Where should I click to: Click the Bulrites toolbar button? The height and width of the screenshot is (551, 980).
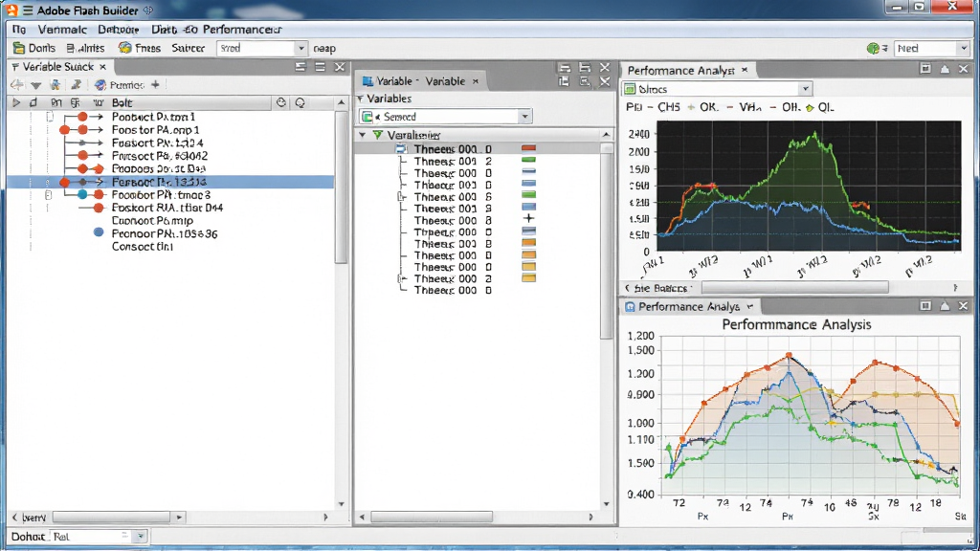click(x=85, y=48)
